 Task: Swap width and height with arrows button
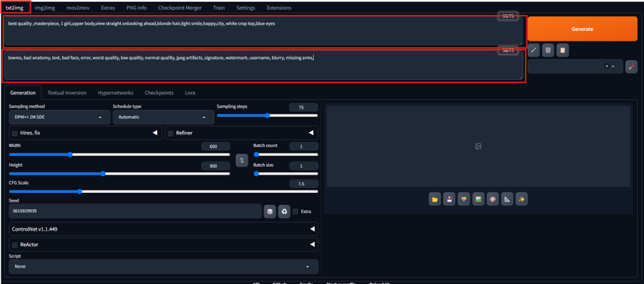[x=241, y=160]
